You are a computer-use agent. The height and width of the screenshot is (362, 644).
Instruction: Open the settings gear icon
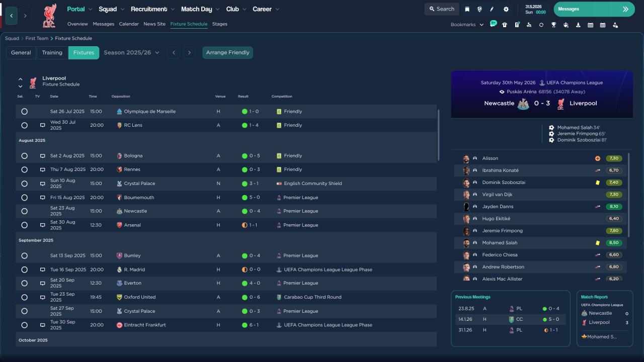coord(506,9)
